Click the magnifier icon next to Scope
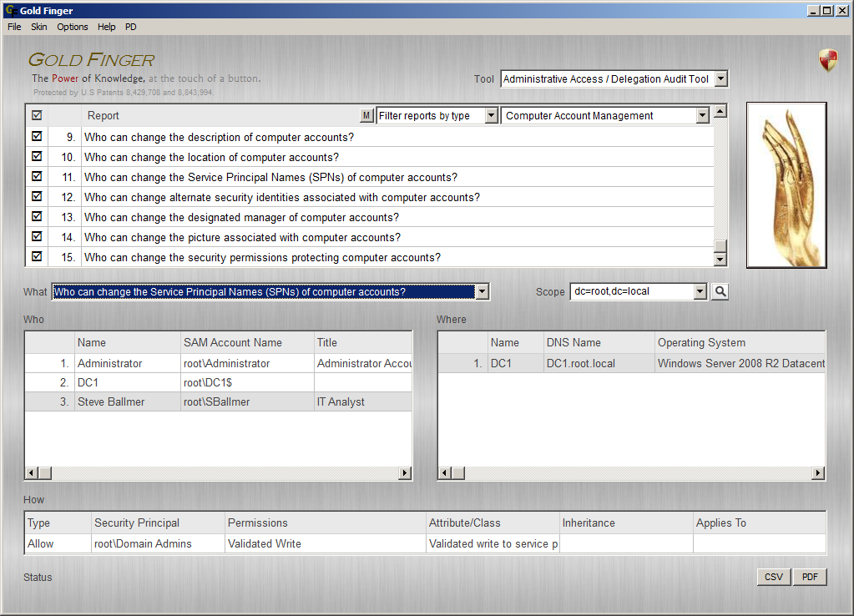The width and height of the screenshot is (854, 616). click(x=720, y=291)
